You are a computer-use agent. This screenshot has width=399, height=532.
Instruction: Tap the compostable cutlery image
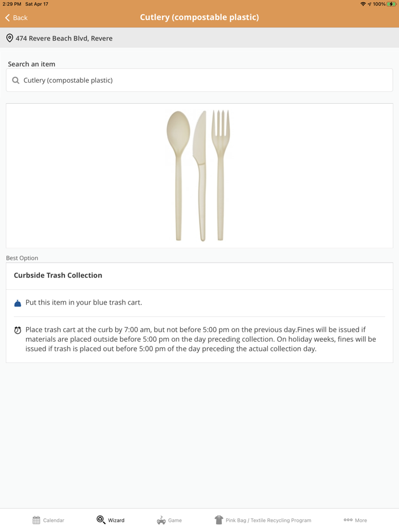click(199, 175)
